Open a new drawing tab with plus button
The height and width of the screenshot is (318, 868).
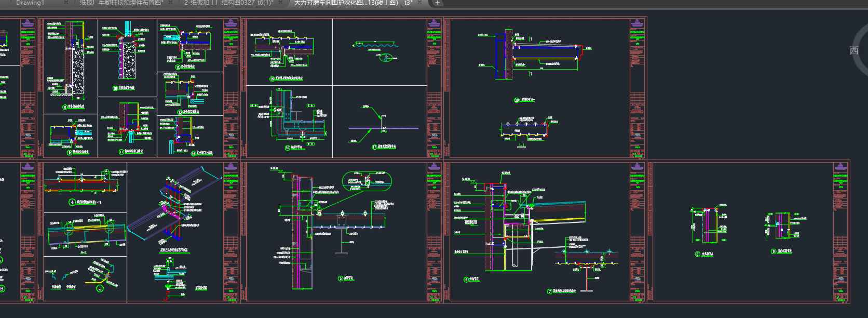(438, 3)
